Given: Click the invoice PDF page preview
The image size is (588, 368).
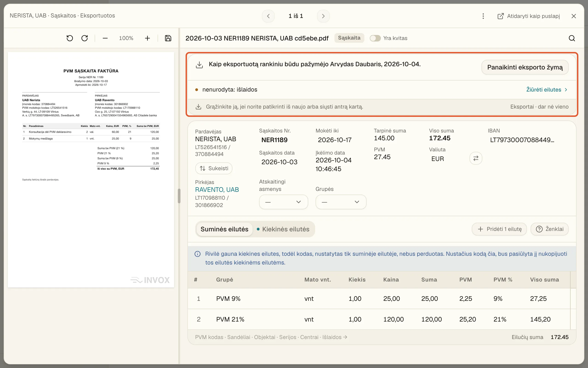Looking at the screenshot, I should point(91,170).
